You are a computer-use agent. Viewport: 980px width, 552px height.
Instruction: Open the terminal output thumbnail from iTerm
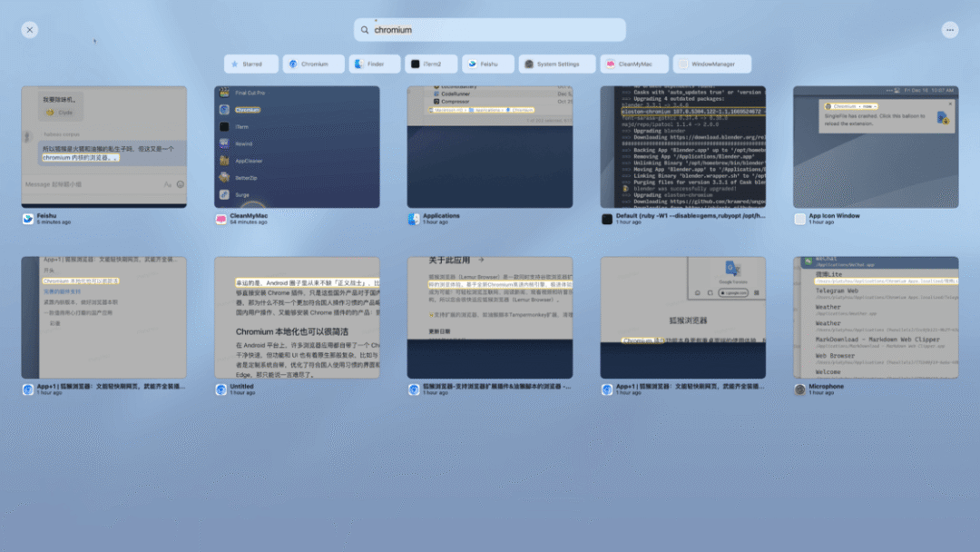682,147
